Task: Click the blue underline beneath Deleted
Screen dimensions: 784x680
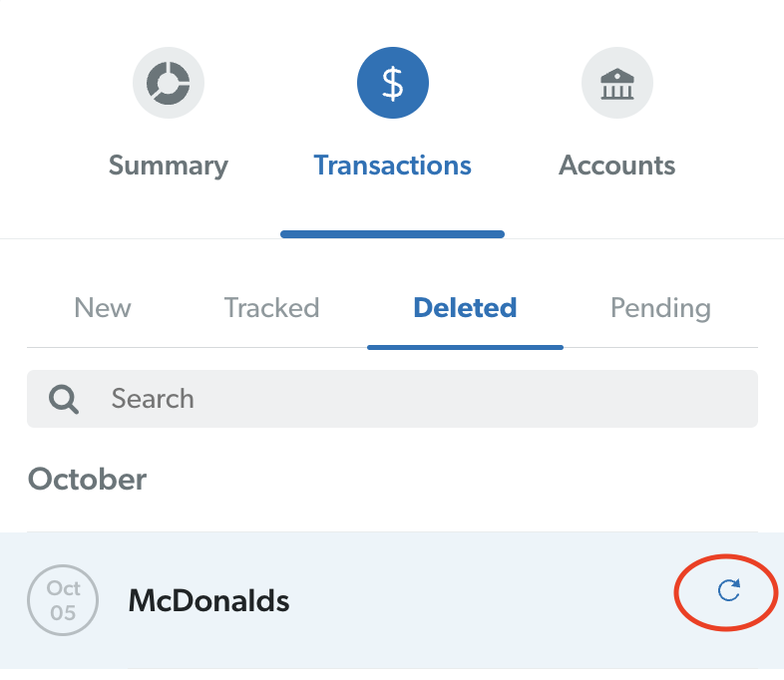Action: [x=465, y=346]
